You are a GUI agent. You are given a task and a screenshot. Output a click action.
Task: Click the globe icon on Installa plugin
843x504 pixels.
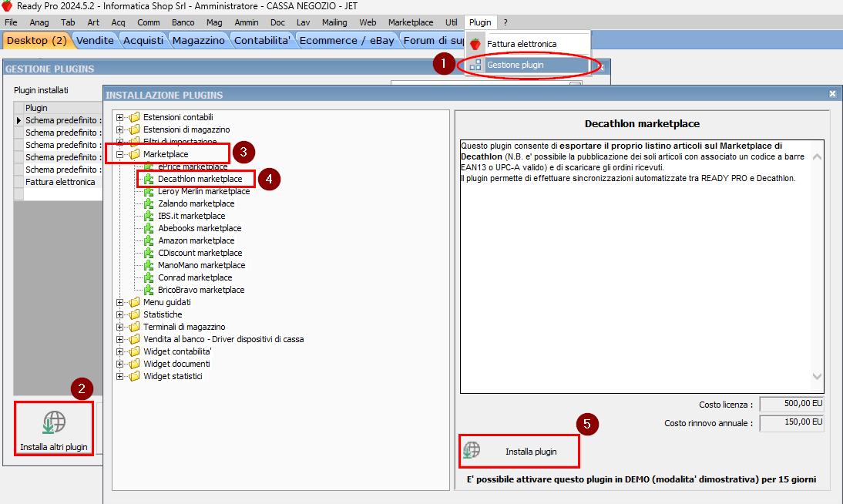pyautogui.click(x=472, y=450)
